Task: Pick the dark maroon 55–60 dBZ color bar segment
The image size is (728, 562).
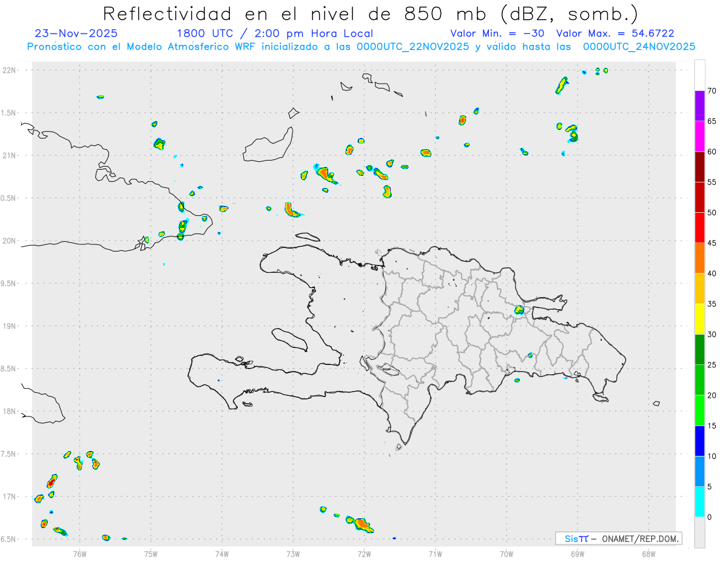Action: coord(699,166)
